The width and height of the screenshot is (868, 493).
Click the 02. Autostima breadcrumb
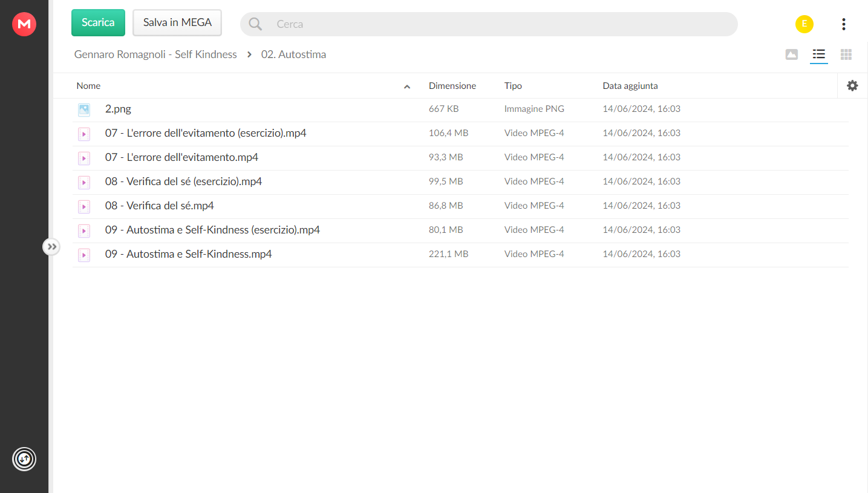(293, 54)
